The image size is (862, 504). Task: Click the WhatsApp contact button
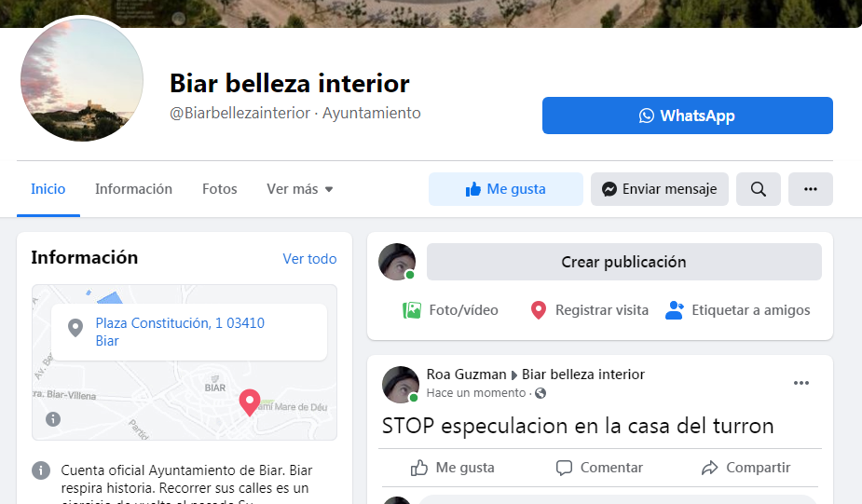click(x=687, y=116)
